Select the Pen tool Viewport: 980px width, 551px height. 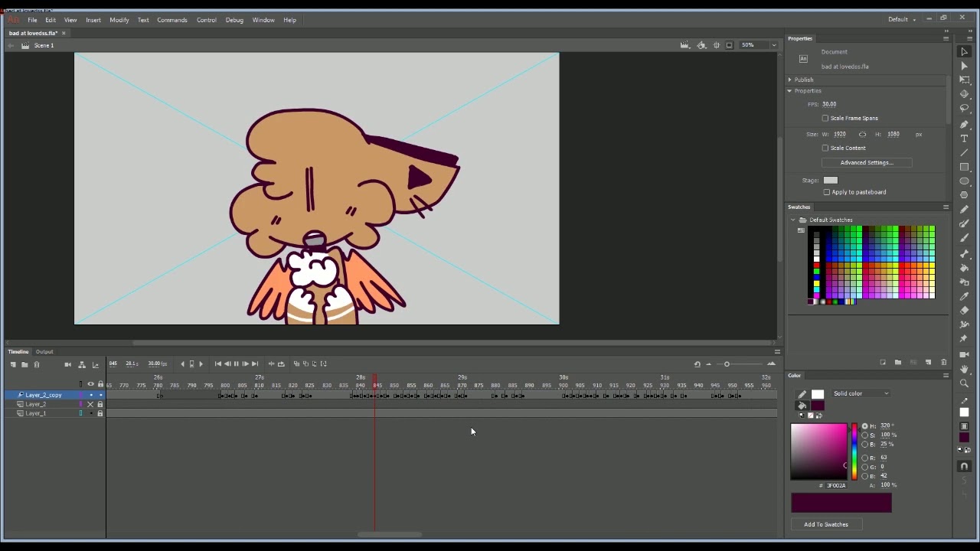click(x=965, y=125)
